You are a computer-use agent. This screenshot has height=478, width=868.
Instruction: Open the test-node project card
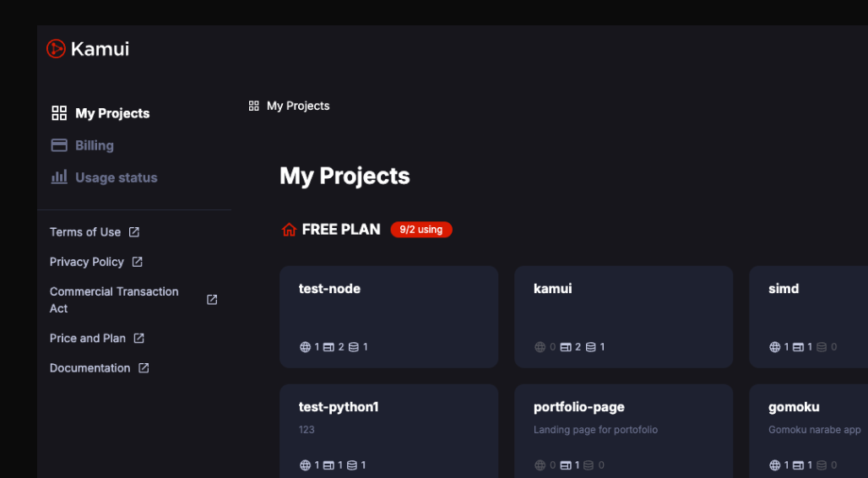[388, 317]
